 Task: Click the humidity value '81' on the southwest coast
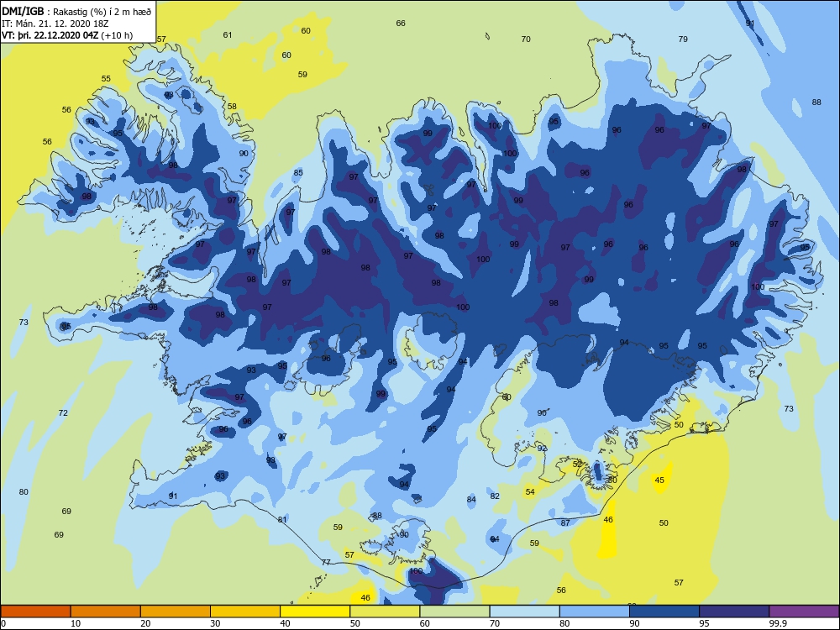pos(282,520)
